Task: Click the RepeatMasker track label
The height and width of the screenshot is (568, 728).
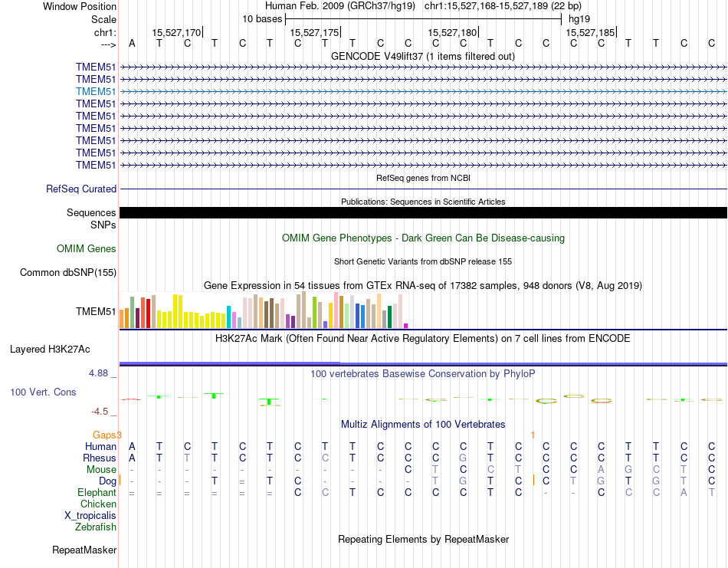Action: pyautogui.click(x=84, y=550)
